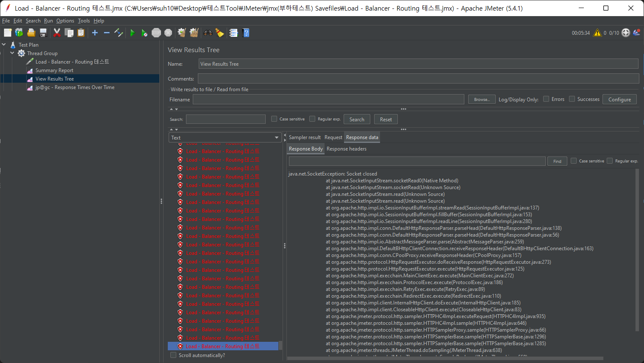The height and width of the screenshot is (363, 644).
Task: Open the Text renderer dropdown
Action: (x=225, y=138)
